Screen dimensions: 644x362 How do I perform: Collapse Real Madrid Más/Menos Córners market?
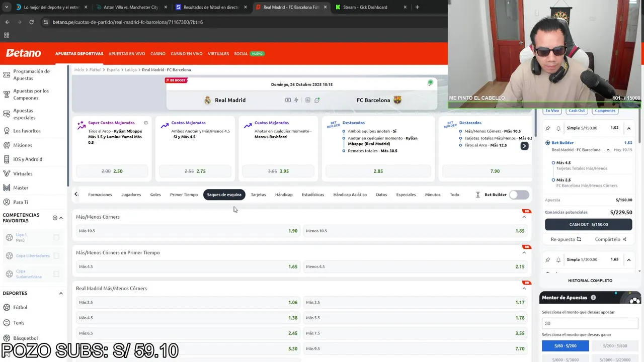click(x=524, y=288)
